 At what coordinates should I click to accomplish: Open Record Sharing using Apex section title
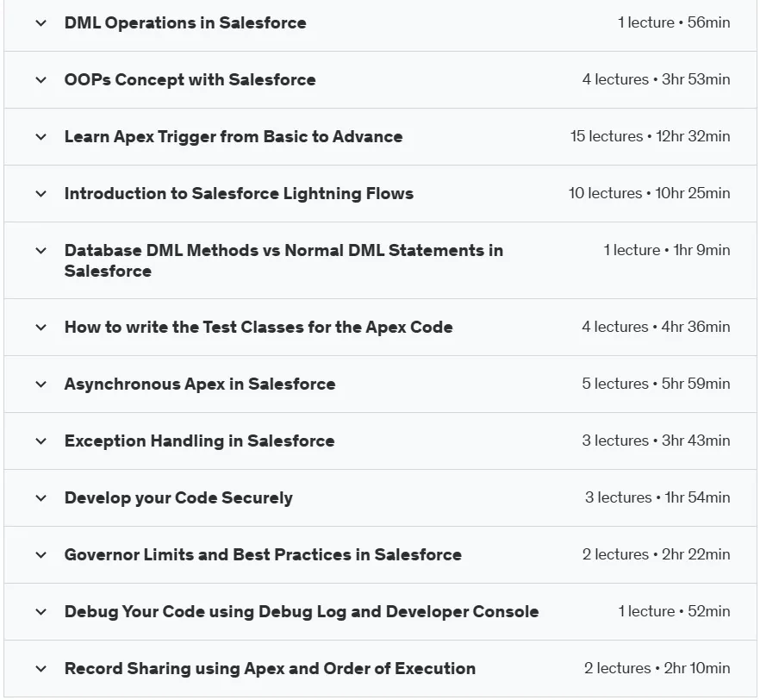point(270,668)
